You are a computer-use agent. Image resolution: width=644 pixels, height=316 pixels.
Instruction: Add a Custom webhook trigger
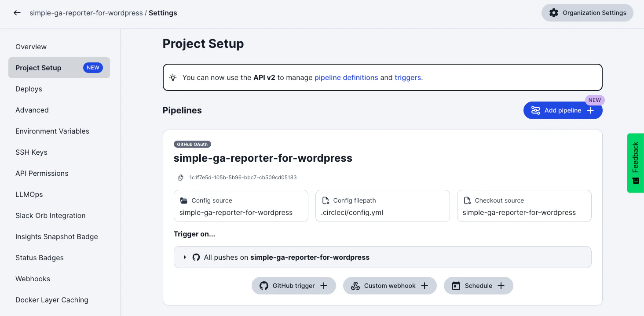click(390, 286)
